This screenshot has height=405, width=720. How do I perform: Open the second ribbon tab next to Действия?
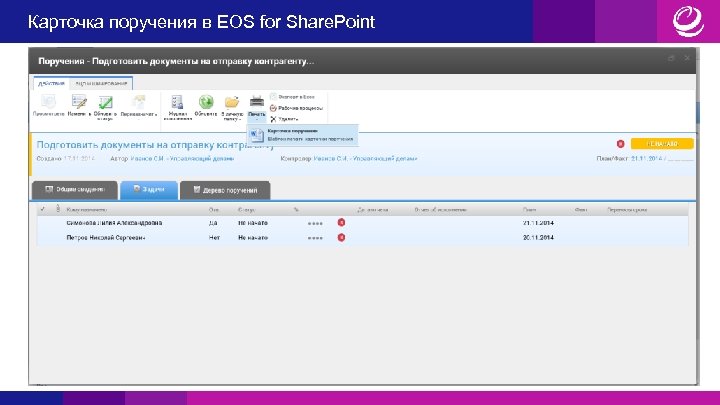(101, 83)
